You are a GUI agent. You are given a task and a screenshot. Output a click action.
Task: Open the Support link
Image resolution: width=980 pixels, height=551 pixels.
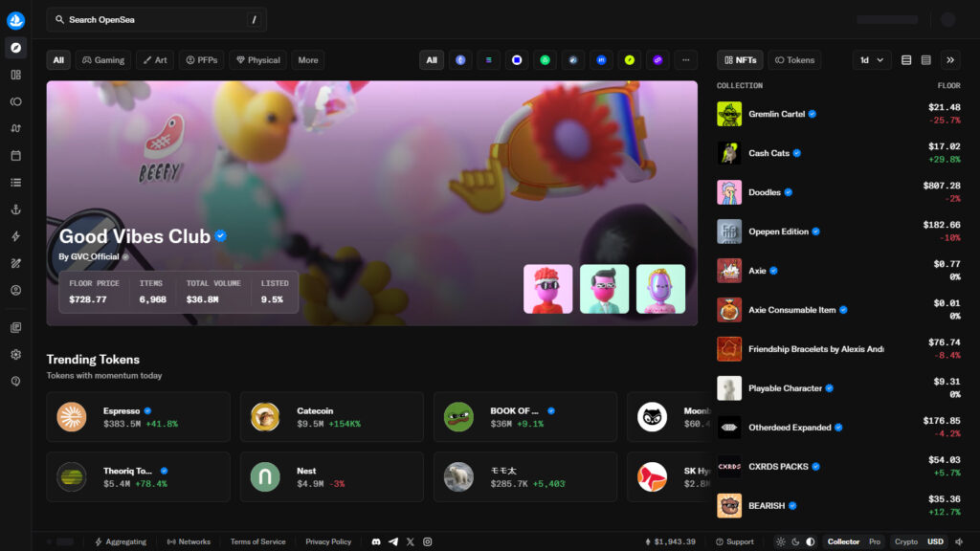point(734,541)
